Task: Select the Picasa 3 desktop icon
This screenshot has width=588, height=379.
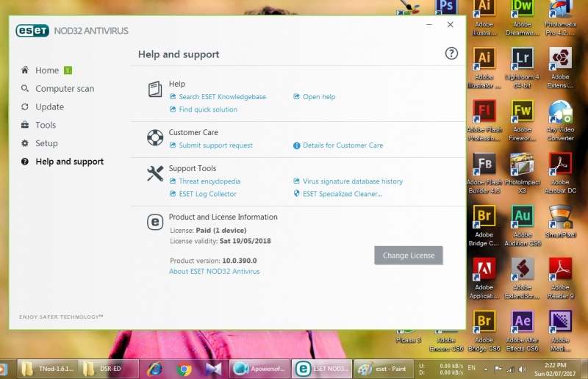Action: click(408, 336)
